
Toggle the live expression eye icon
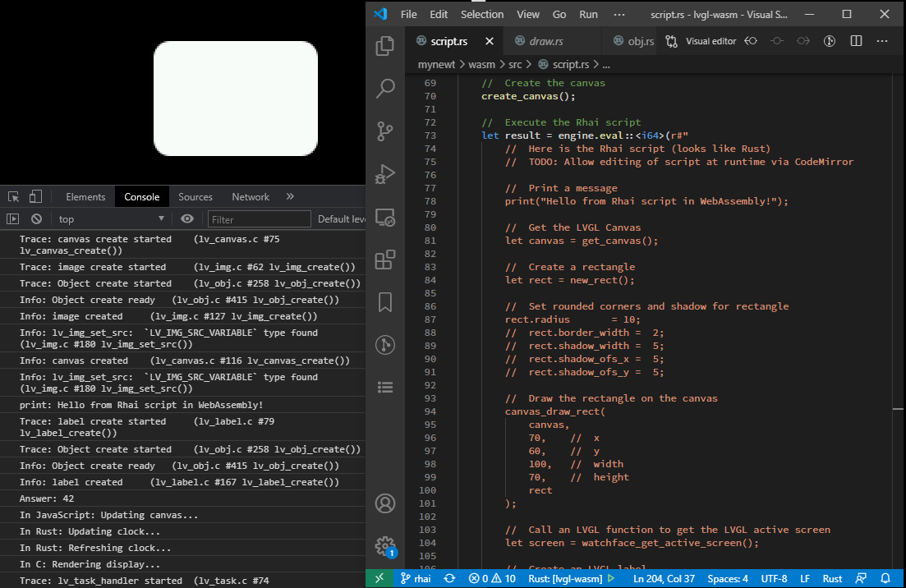pos(187,218)
